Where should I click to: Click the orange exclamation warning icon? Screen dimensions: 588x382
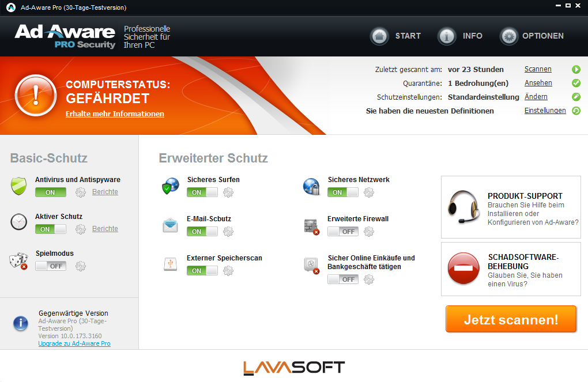click(36, 96)
